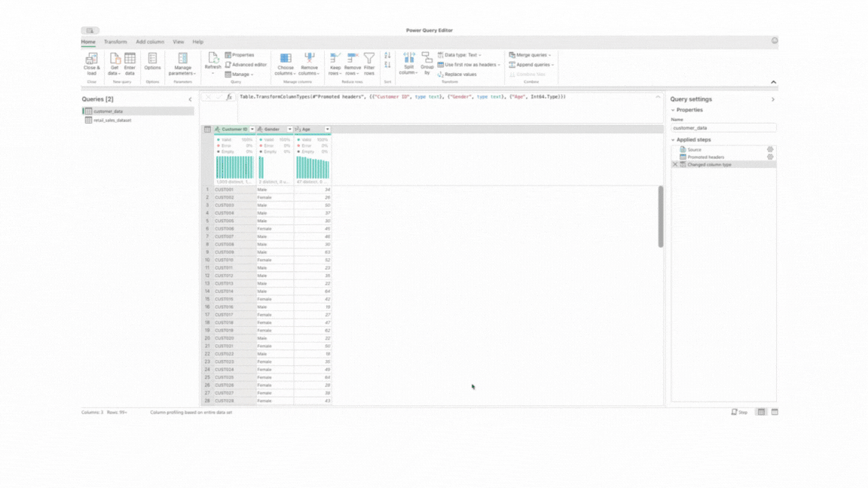
Task: Sort descending with Z-A icon
Action: 387,66
